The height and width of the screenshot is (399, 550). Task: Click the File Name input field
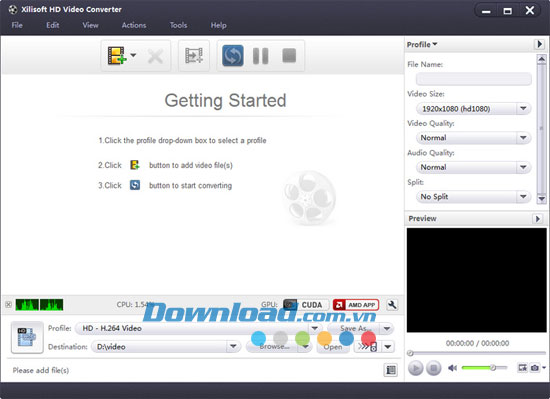click(474, 79)
